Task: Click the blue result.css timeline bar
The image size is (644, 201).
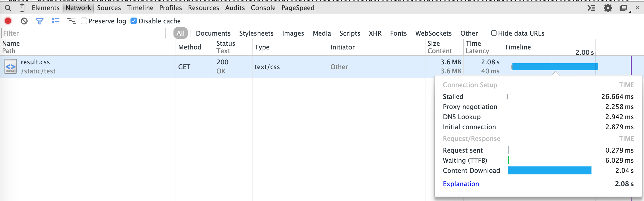Action: [x=555, y=67]
